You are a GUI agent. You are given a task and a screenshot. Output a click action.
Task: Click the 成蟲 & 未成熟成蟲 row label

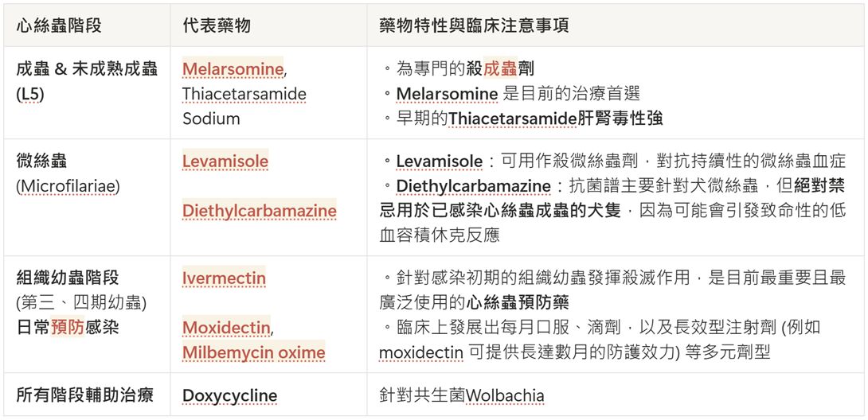click(x=87, y=69)
